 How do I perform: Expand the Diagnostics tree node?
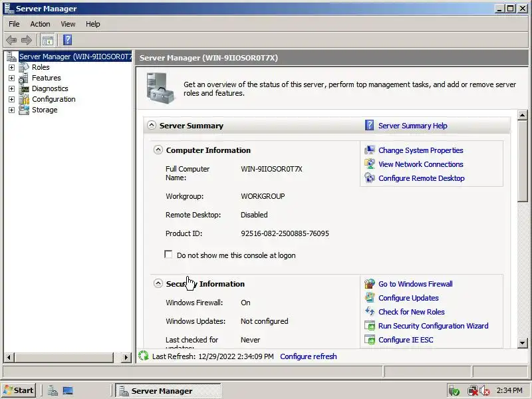[11, 89]
